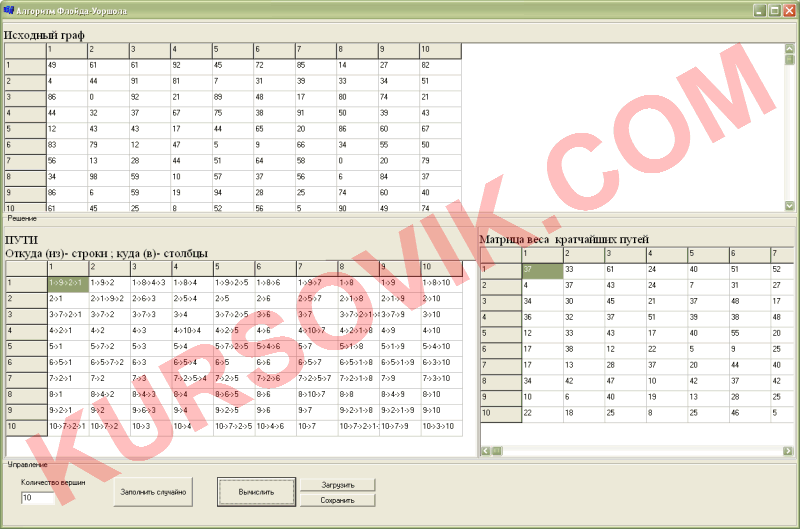Select path cell 2->6->3
800x529 pixels.
(x=152, y=300)
